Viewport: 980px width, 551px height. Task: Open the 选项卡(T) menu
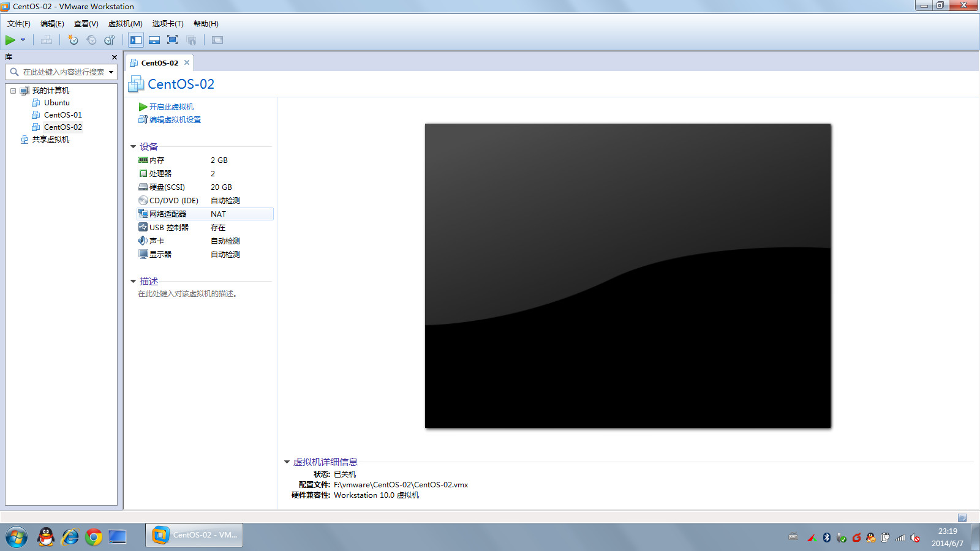(x=168, y=24)
